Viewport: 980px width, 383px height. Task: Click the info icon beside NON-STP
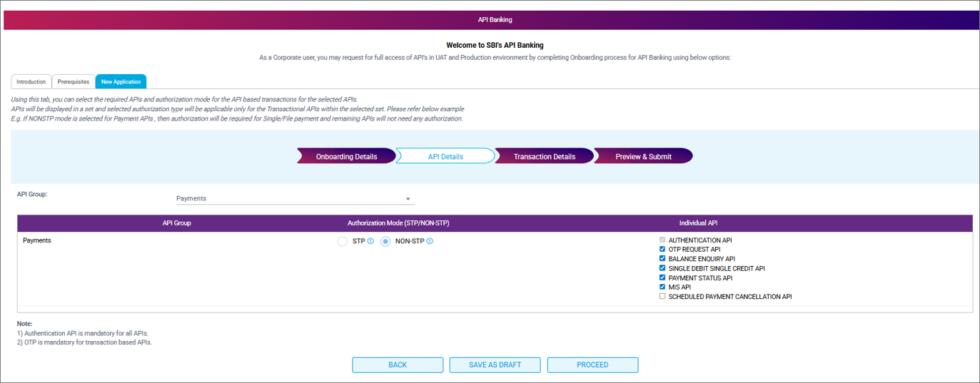[430, 242]
